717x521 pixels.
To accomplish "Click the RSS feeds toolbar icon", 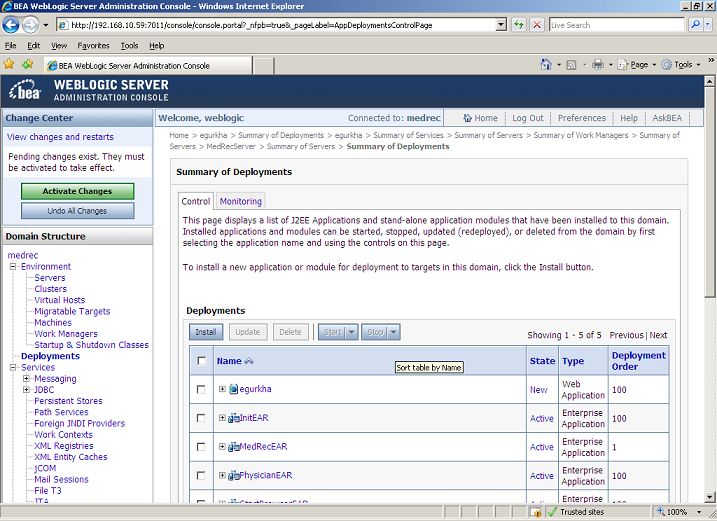I will coord(571,65).
